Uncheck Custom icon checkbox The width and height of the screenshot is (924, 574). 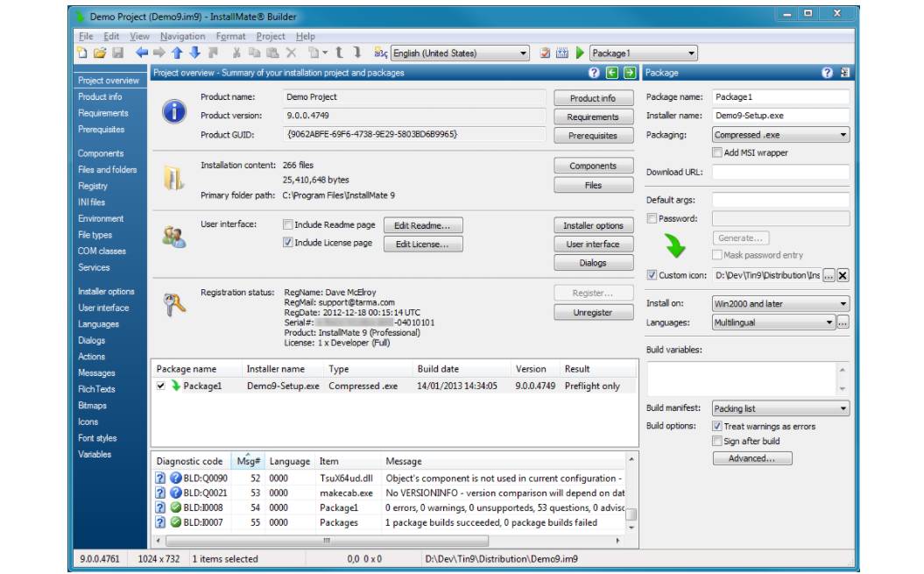point(652,275)
